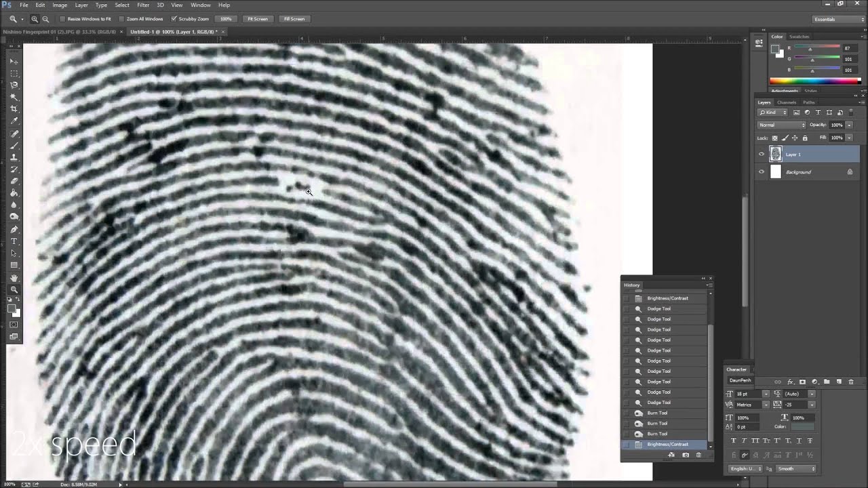This screenshot has height=488, width=868.
Task: Click the 100% zoom button
Action: 226,19
